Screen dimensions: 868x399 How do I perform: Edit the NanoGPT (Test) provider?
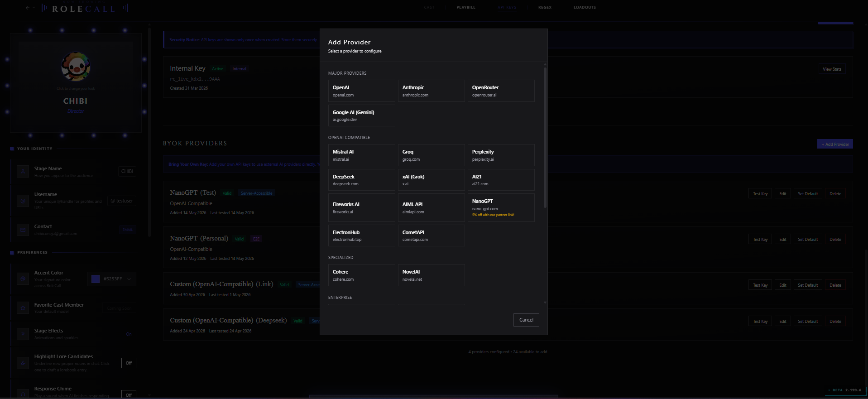pos(783,194)
